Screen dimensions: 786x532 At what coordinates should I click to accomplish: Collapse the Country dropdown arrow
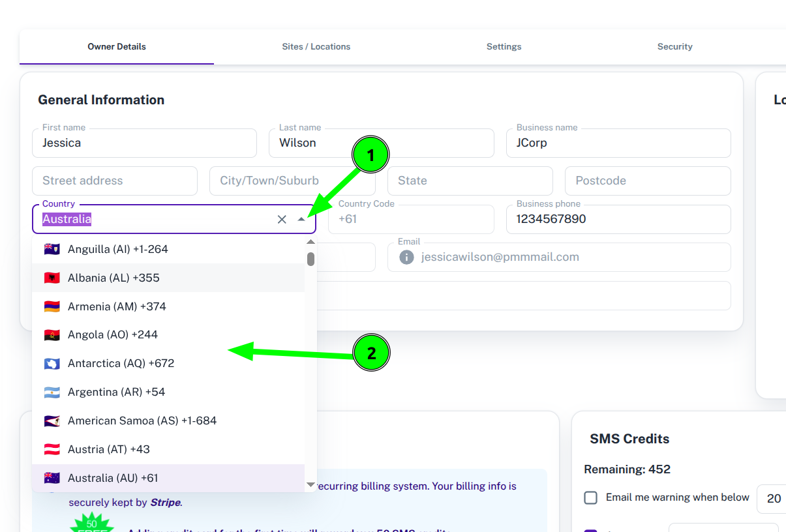(301, 220)
